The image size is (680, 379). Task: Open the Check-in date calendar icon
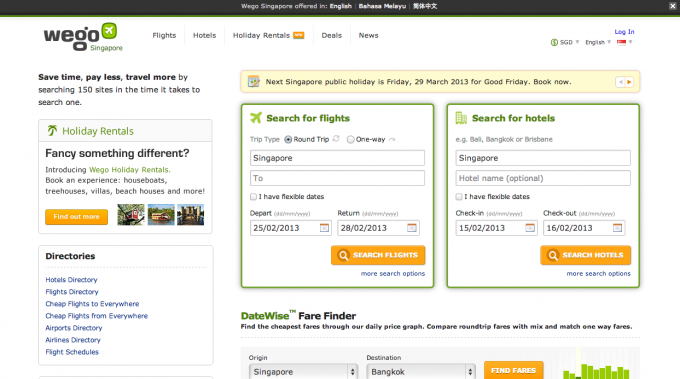coord(530,228)
